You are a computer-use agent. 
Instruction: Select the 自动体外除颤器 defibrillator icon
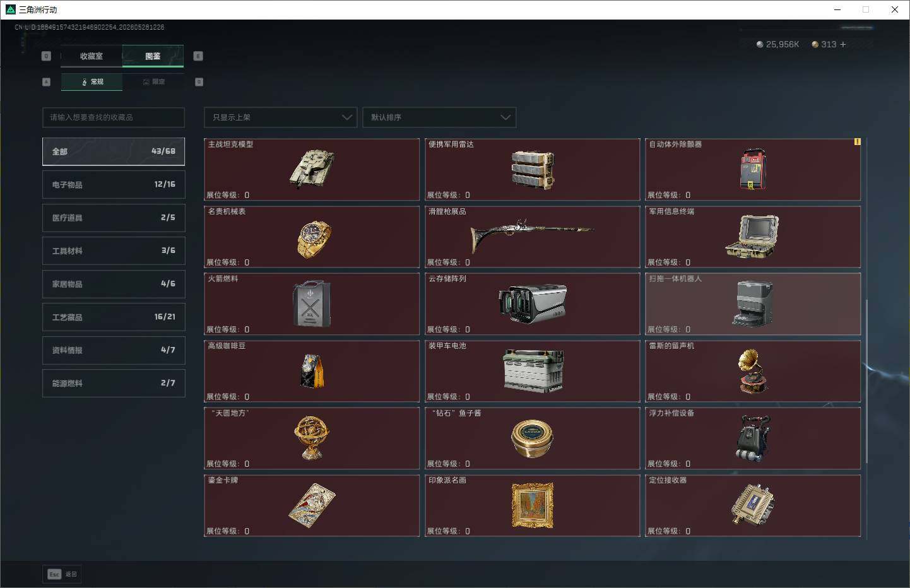coord(753,169)
